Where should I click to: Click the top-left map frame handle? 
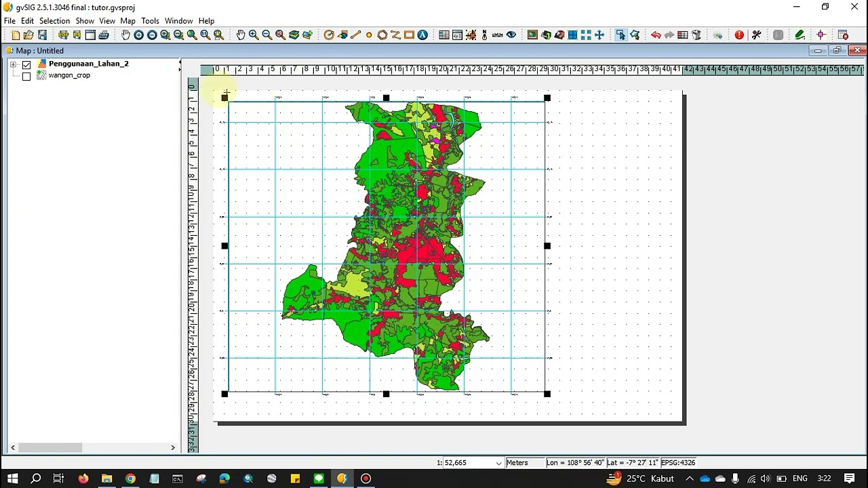coord(225,98)
